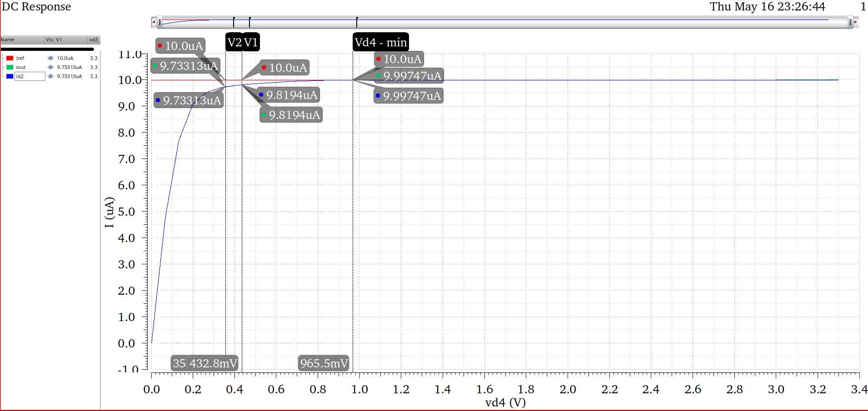Click topmost-left 10.0uA annotation by V2
Screen dimensions: 868x411
click(x=180, y=46)
